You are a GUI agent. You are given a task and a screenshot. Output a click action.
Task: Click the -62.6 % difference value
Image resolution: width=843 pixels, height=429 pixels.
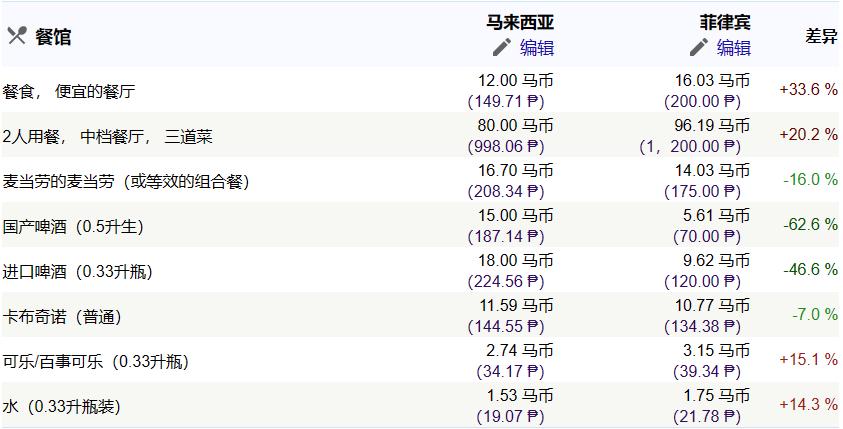click(811, 225)
